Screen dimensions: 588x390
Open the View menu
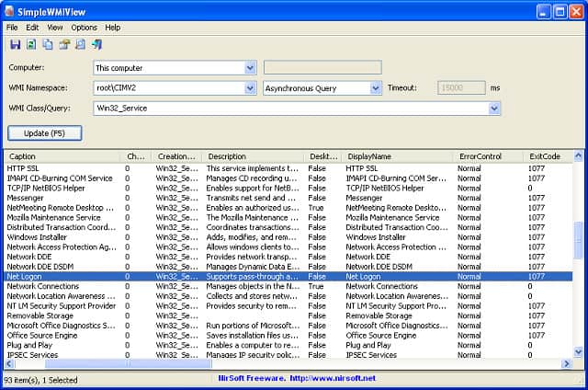(x=55, y=28)
